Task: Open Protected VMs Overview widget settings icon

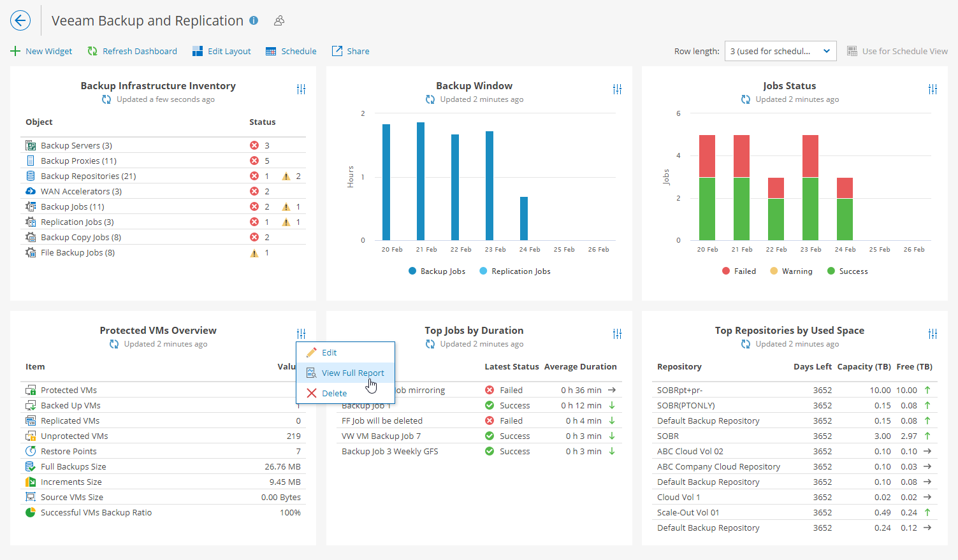Action: [x=301, y=334]
